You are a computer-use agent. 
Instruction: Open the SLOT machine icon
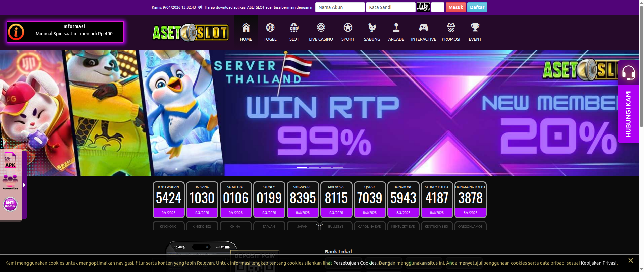[294, 28]
